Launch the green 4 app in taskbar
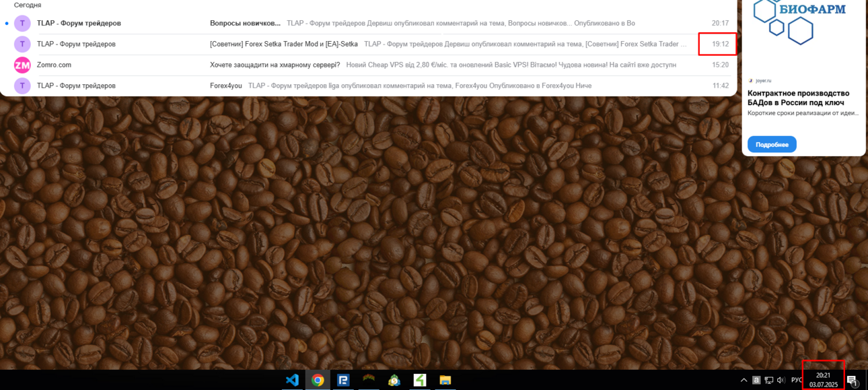This screenshot has height=390, width=868. (x=420, y=380)
